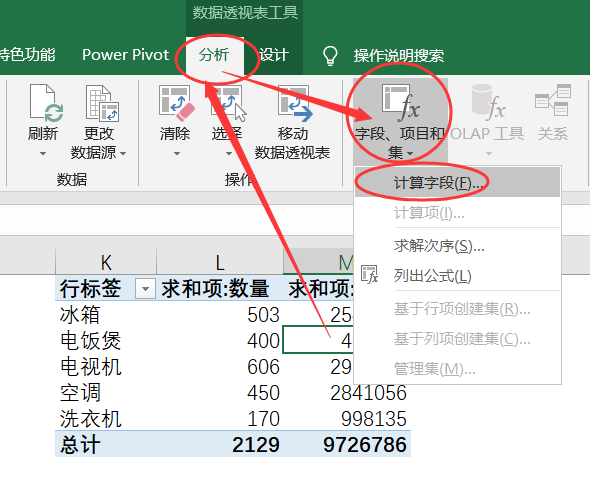Screen dimensions: 590x493
Task: Click the 清除 clear icon
Action: (176, 103)
